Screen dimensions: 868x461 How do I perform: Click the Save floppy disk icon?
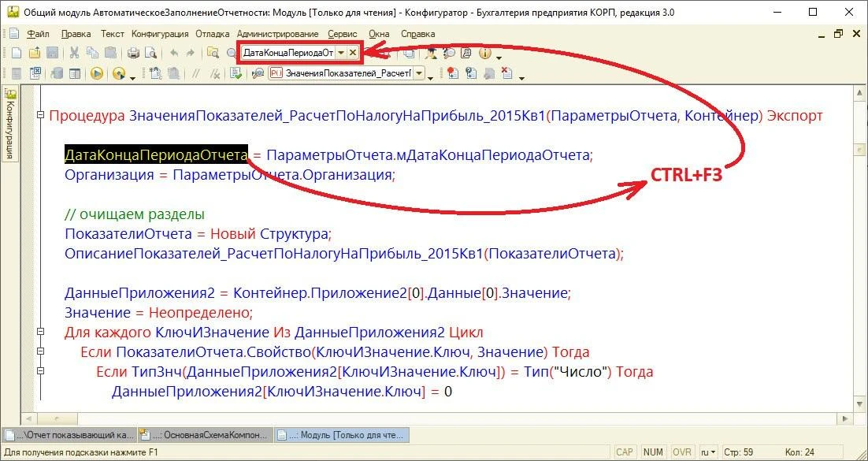click(52, 54)
